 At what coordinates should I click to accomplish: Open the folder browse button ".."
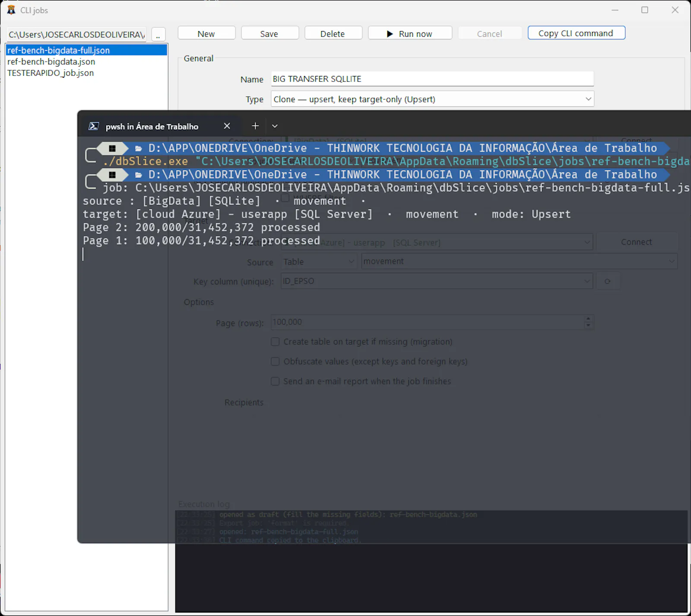tap(158, 34)
